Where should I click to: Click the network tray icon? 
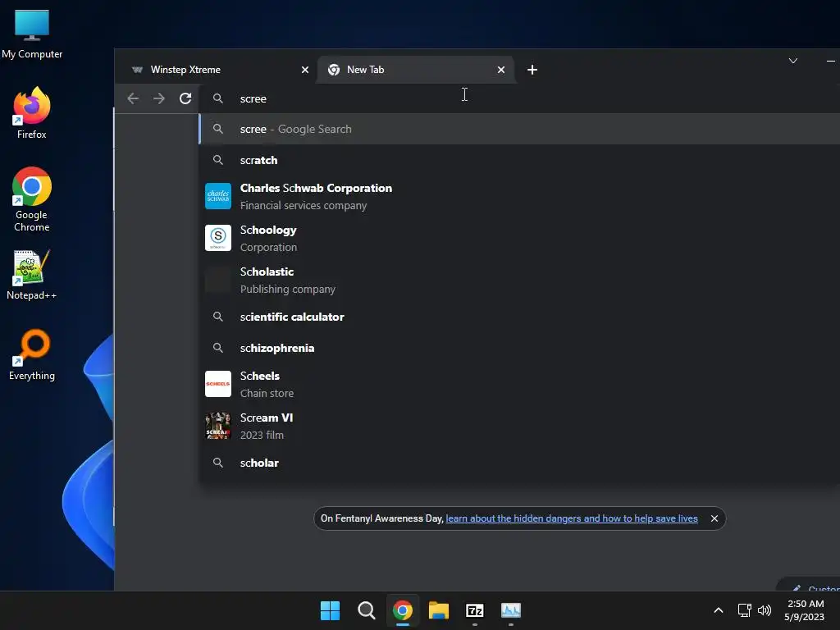coord(744,610)
